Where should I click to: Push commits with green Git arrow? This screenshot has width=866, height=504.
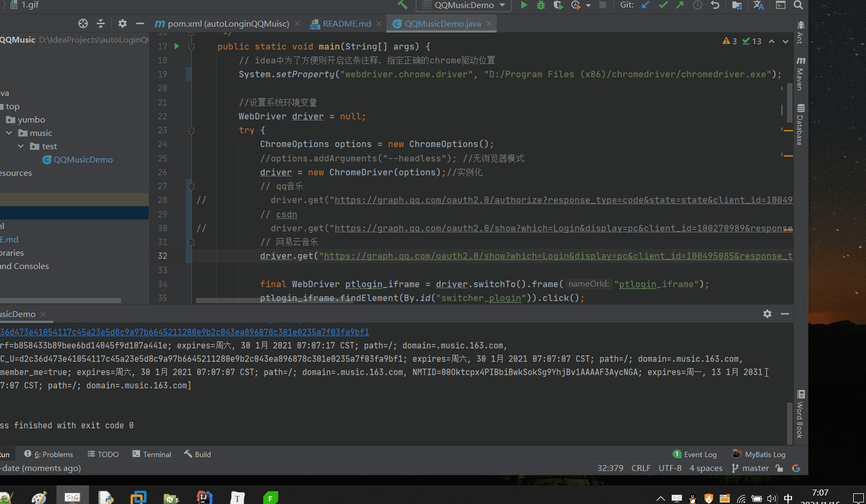coord(680,5)
